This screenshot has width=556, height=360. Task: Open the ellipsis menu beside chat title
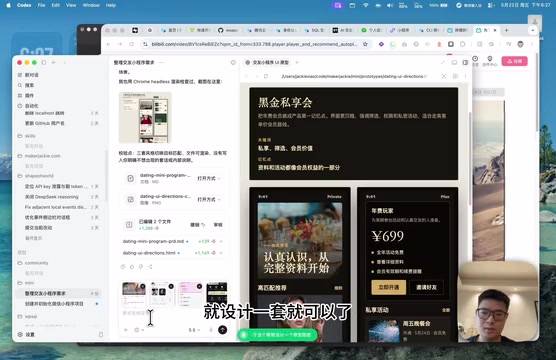(161, 62)
